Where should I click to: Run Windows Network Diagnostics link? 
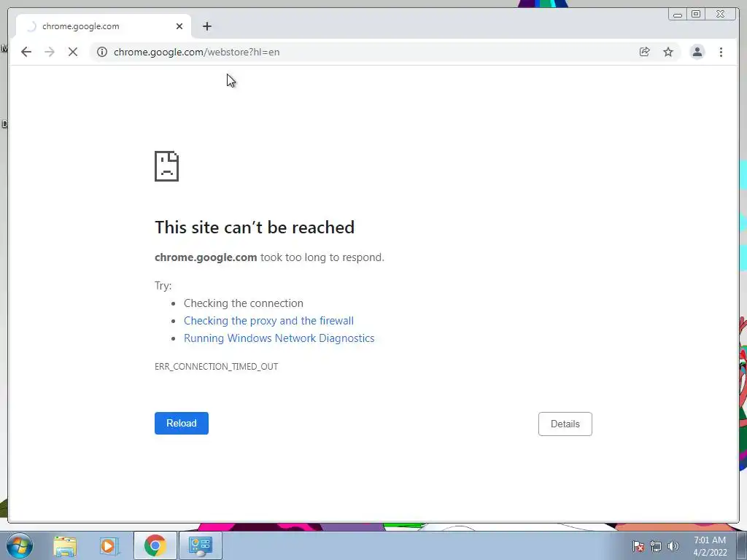tap(279, 338)
